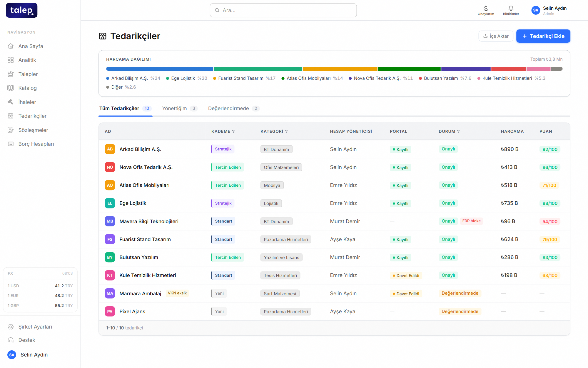Click the blue Arkad Bilişim spending bar segment
588x368 pixels.
tap(160, 69)
